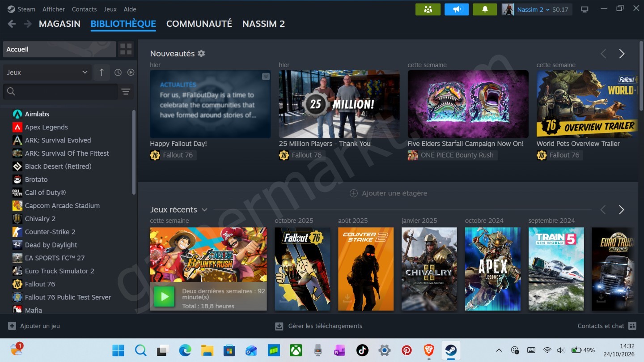The image size is (644, 362).
Task: Click the game list scrollbar
Action: click(134, 152)
